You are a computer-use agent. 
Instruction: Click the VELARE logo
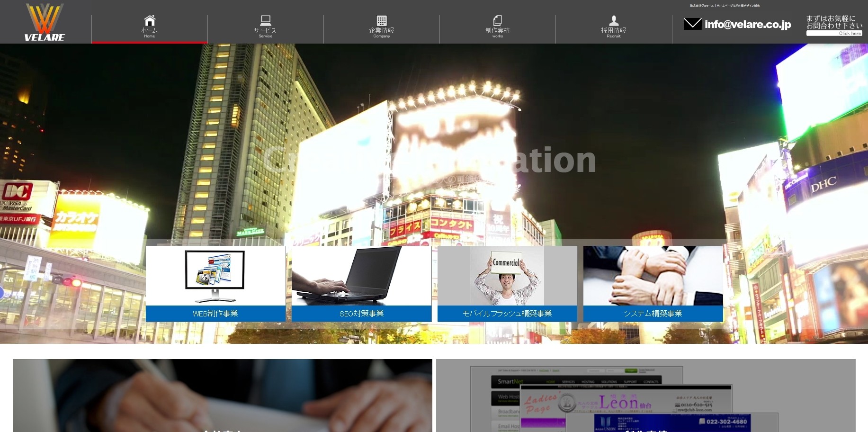click(x=45, y=22)
